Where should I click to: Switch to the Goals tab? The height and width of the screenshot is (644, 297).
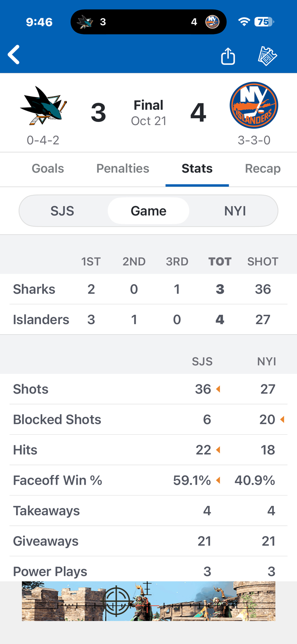[48, 169]
